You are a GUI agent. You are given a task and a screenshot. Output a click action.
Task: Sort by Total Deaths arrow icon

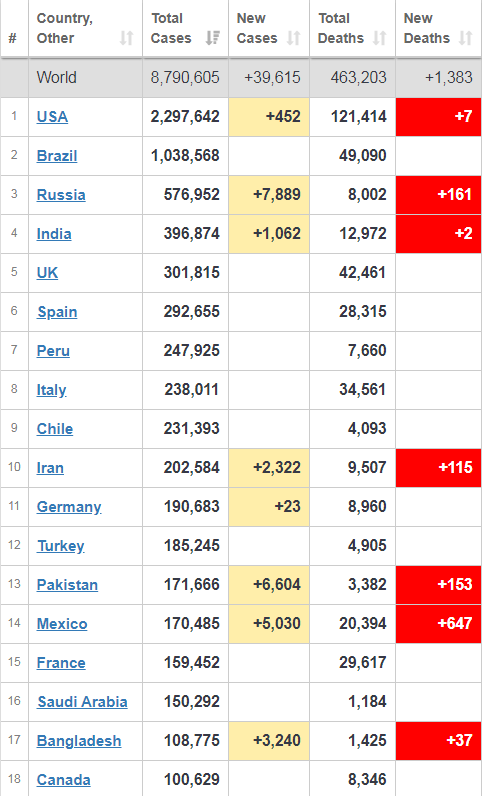tap(380, 38)
